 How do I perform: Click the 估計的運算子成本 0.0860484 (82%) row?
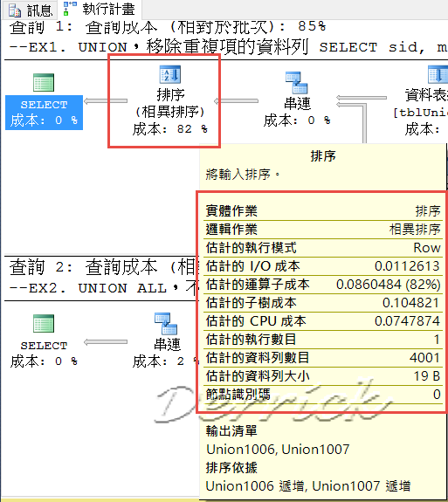323,285
